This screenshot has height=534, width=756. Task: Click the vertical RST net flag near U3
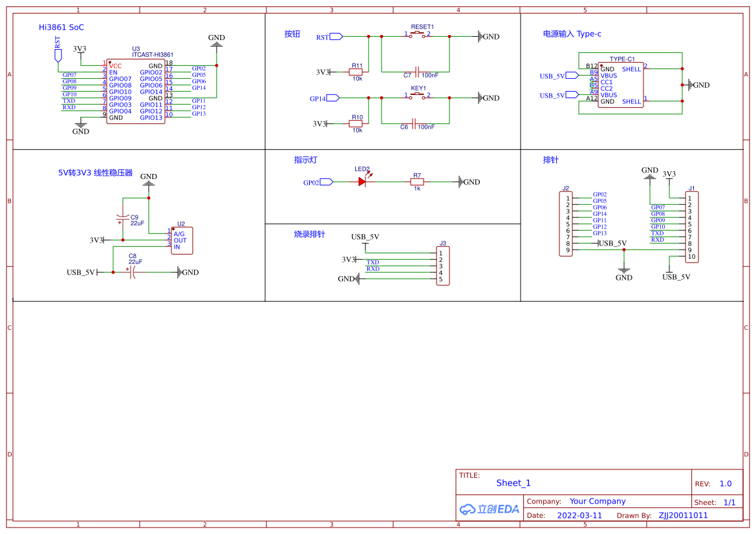click(58, 49)
